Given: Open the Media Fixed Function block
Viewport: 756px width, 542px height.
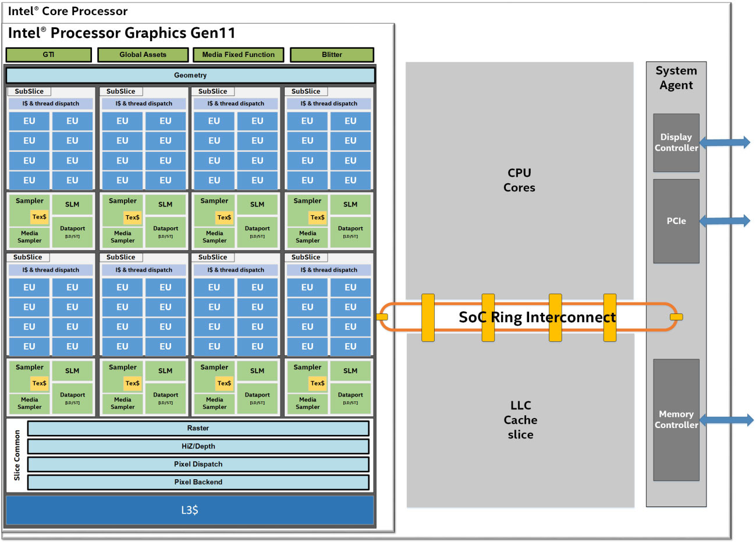Looking at the screenshot, I should [x=238, y=55].
